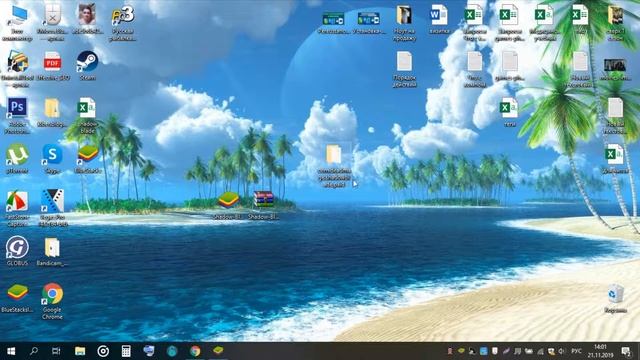
Task: Select the Word document desktop icon
Action: point(439,16)
